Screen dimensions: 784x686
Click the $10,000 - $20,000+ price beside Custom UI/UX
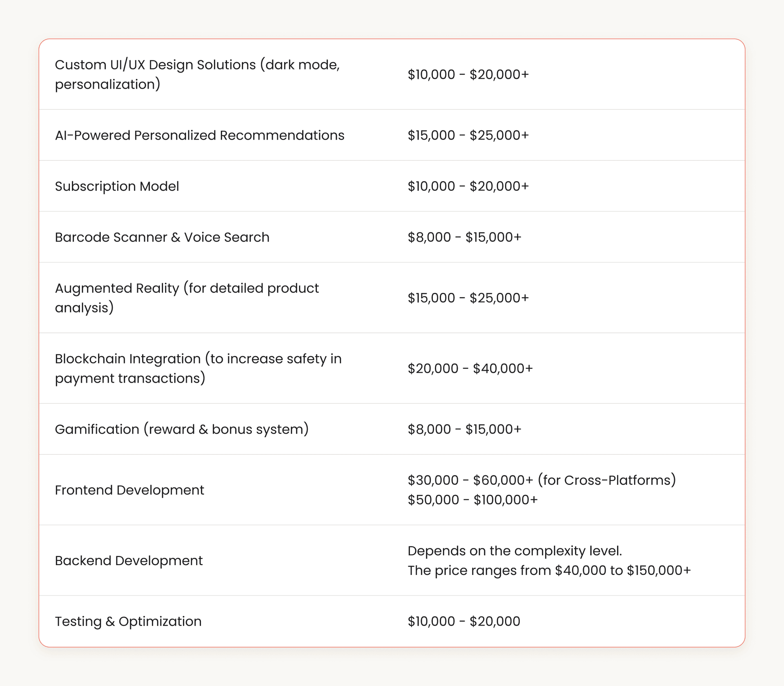468,74
